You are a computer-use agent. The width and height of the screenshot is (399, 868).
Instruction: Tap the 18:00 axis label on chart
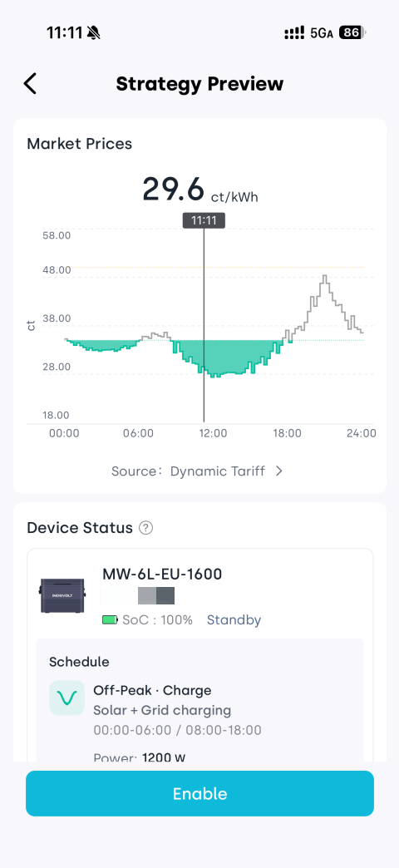(x=288, y=433)
